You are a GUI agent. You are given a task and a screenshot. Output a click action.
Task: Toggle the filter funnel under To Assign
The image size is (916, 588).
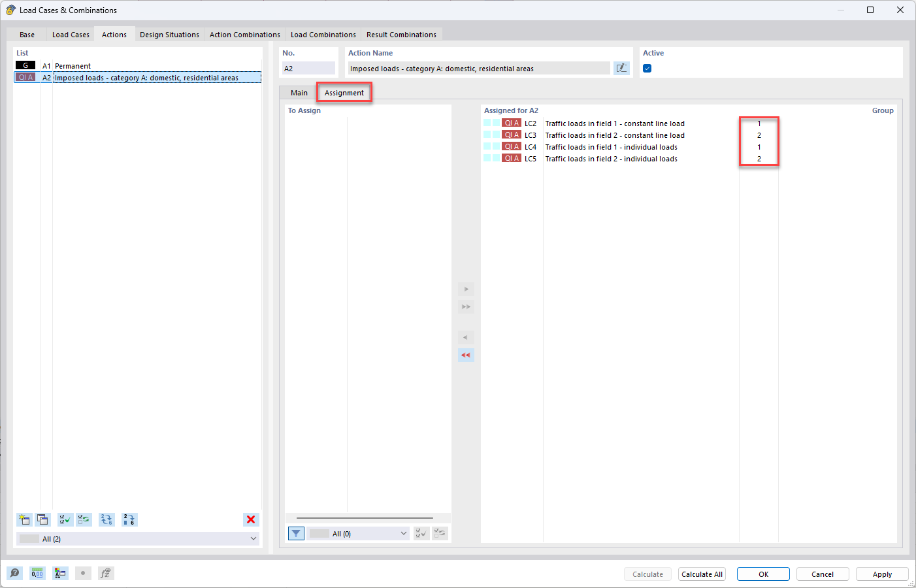296,534
